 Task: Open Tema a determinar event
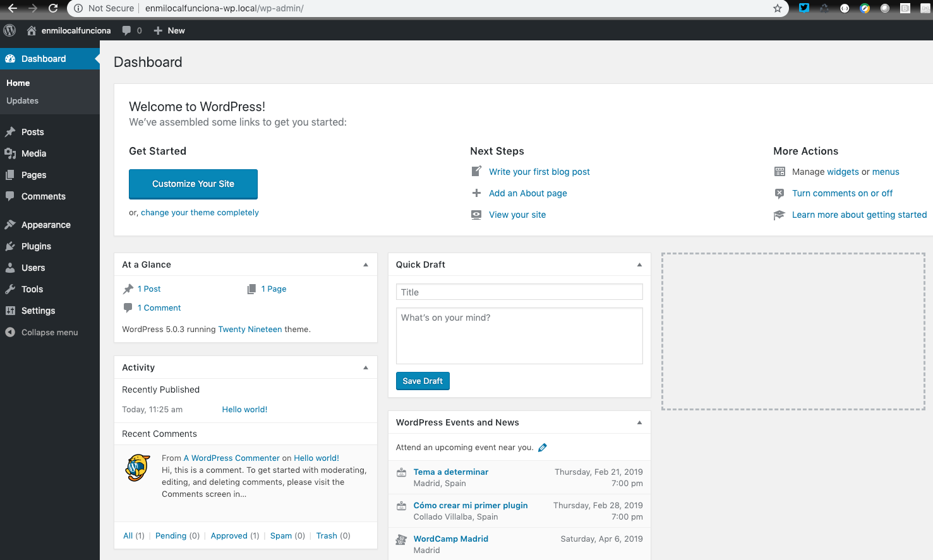pyautogui.click(x=451, y=472)
